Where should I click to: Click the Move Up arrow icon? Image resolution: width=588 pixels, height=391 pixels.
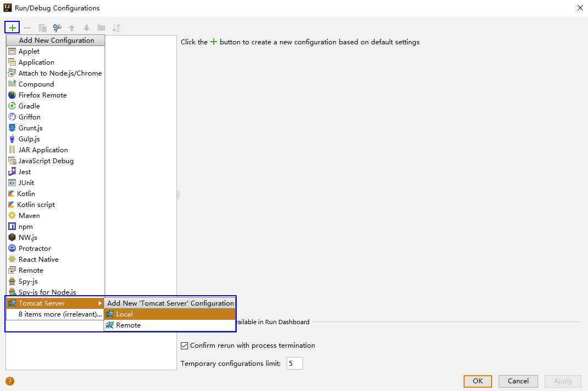click(x=72, y=28)
